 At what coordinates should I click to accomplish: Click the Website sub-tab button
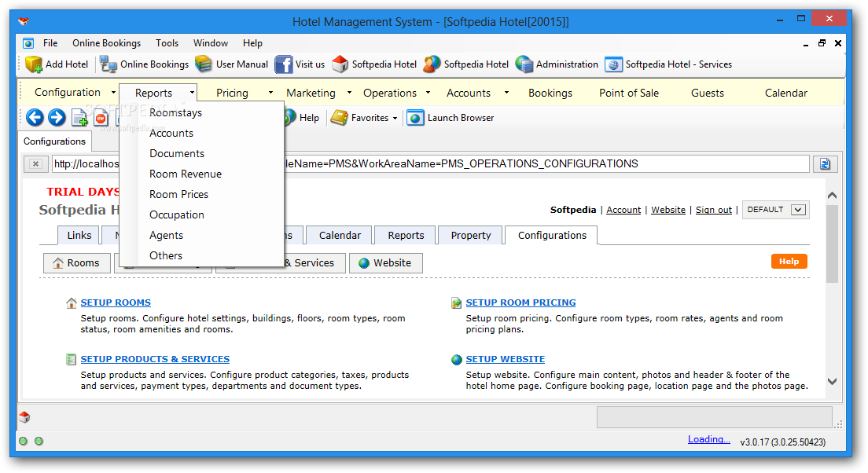[x=386, y=262]
